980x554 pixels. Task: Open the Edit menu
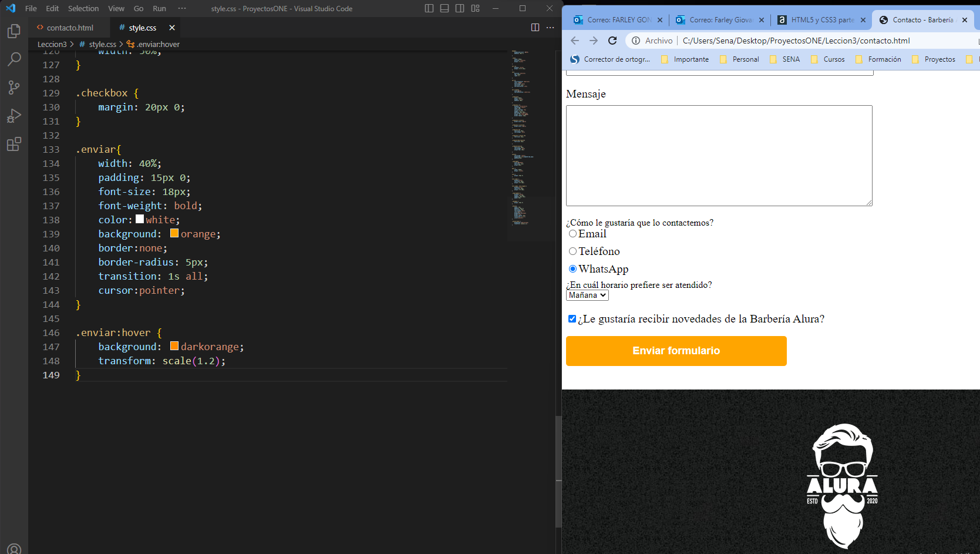point(52,8)
